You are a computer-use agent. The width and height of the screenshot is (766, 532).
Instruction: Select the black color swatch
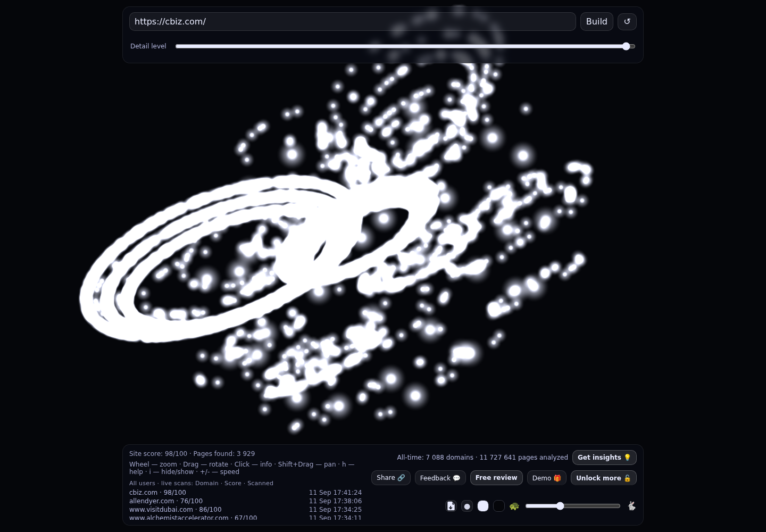point(499,506)
